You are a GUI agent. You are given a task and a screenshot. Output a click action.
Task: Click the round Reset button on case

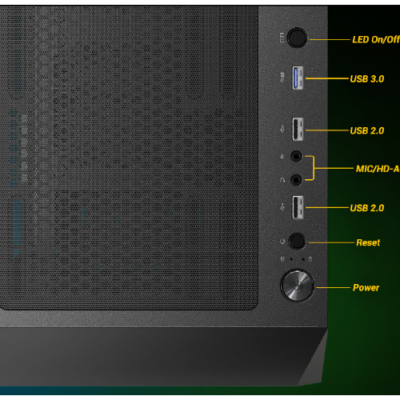coord(297,241)
